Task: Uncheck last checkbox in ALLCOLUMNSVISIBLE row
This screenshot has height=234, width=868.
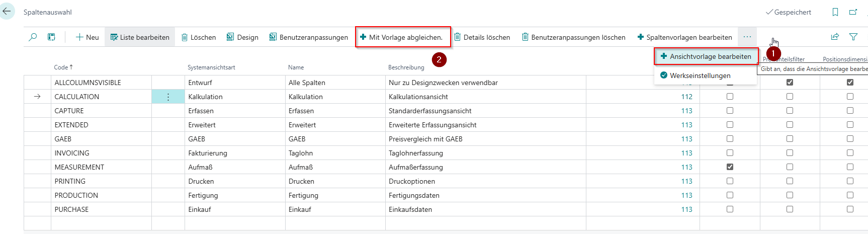Action: click(850, 83)
